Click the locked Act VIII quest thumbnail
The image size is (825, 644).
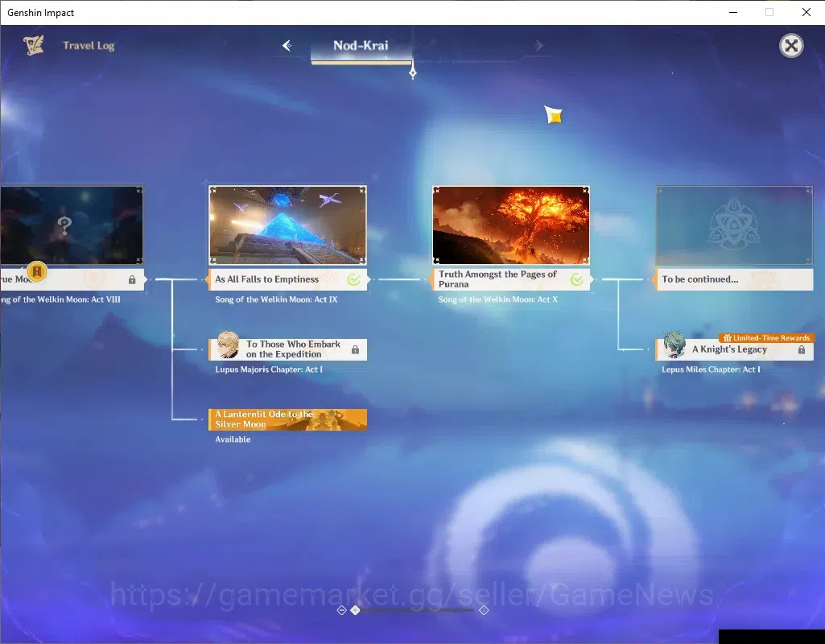(x=72, y=225)
